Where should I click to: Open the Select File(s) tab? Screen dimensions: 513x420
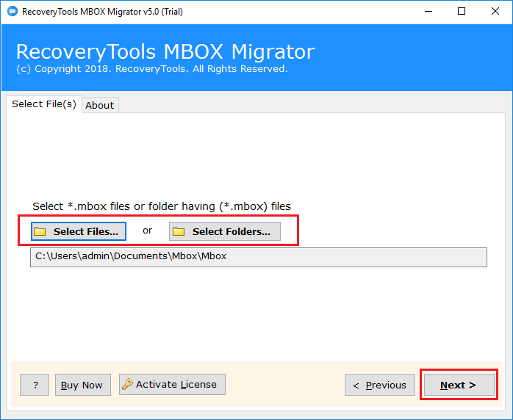pos(44,104)
